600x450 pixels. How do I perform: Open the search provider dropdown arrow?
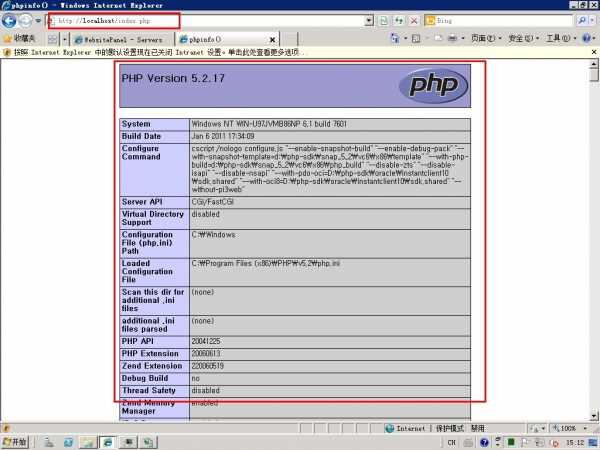pyautogui.click(x=592, y=21)
